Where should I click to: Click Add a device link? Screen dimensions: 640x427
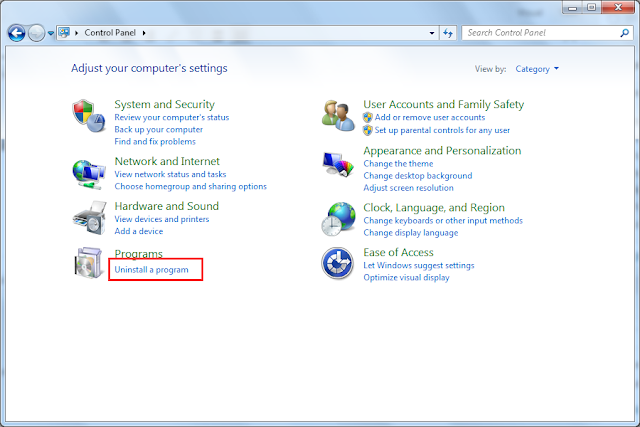click(139, 231)
